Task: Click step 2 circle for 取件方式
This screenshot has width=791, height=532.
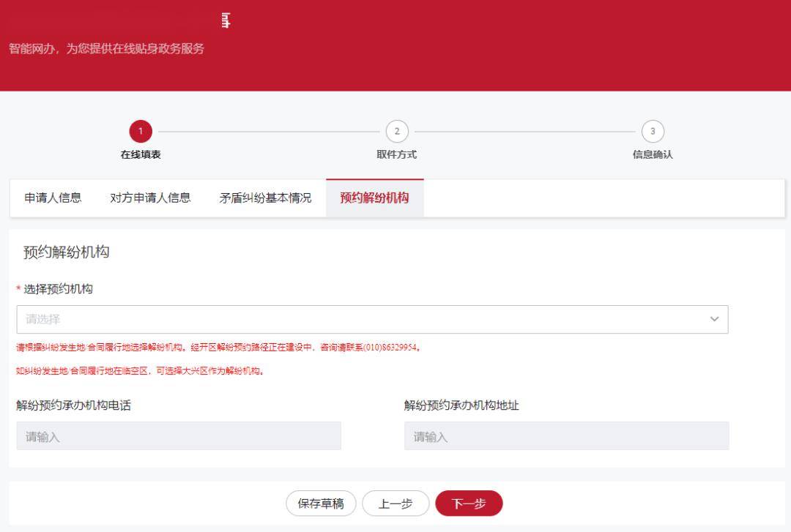Action: (x=396, y=132)
